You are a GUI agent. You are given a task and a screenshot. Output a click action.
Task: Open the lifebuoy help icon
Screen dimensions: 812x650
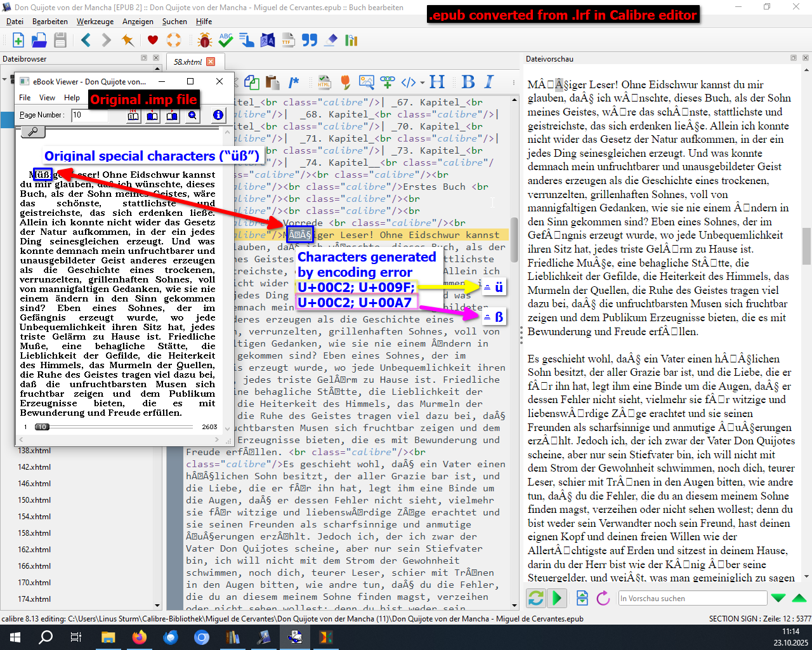174,41
